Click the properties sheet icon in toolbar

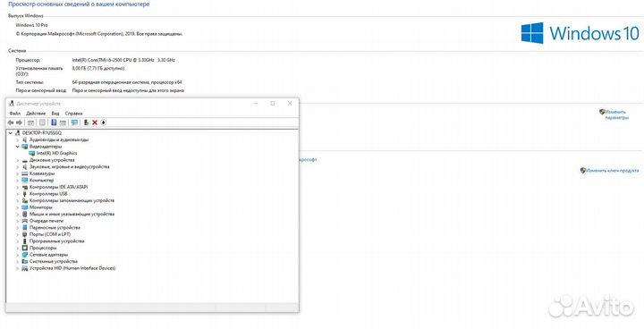[x=42, y=122]
